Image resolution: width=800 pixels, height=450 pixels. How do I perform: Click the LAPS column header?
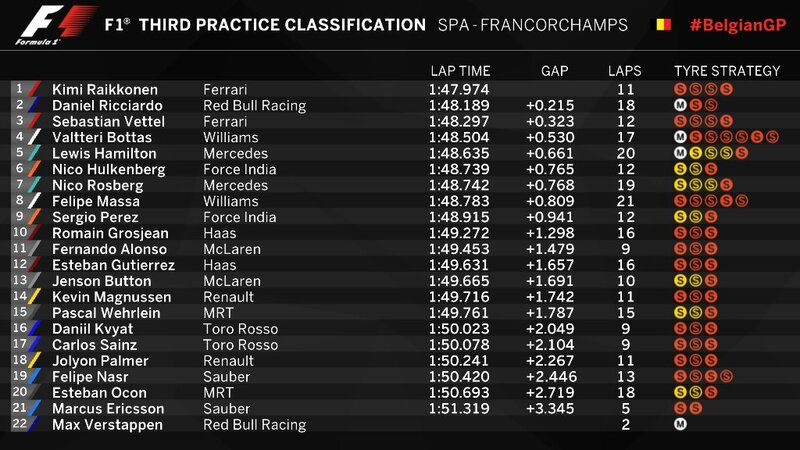click(624, 71)
